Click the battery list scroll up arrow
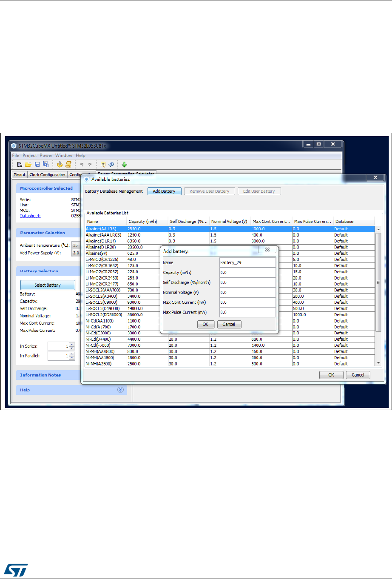The image size is (392, 579). coord(378,229)
